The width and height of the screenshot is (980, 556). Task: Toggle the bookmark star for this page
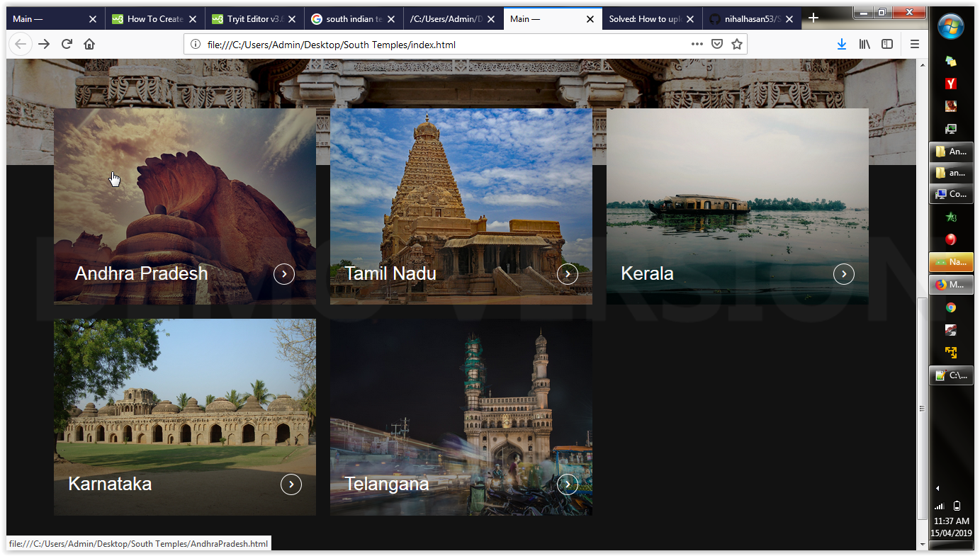pos(737,43)
